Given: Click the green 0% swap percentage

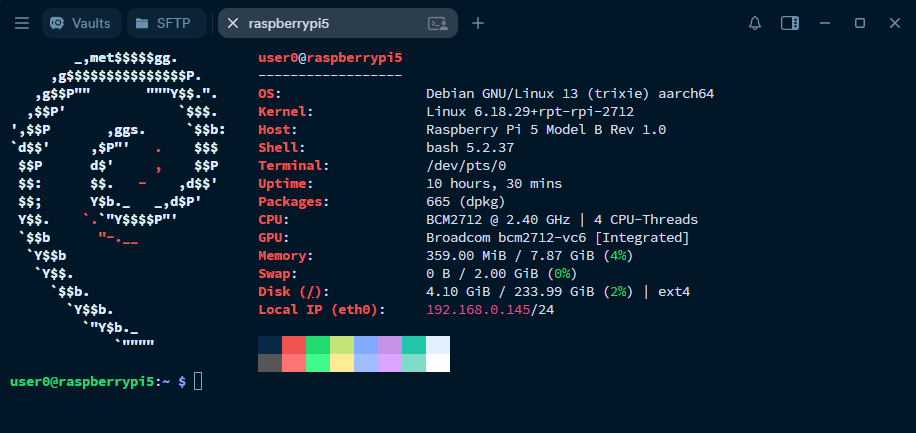Looking at the screenshot, I should [x=562, y=274].
